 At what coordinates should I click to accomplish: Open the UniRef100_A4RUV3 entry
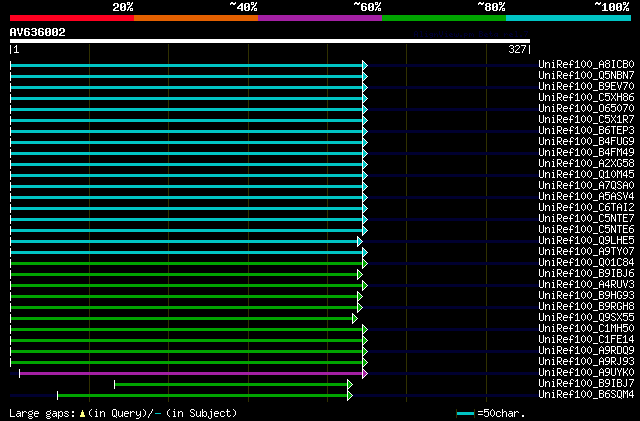pos(586,285)
